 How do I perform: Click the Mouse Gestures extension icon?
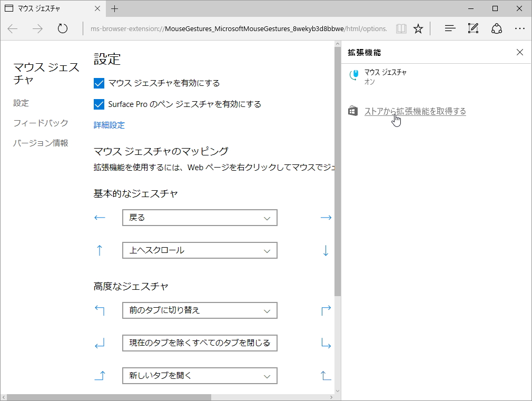coord(353,76)
